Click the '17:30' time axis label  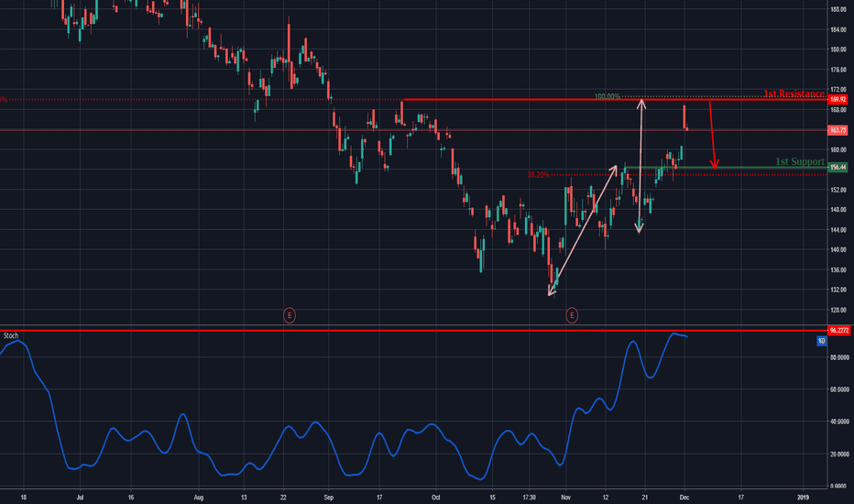click(529, 498)
